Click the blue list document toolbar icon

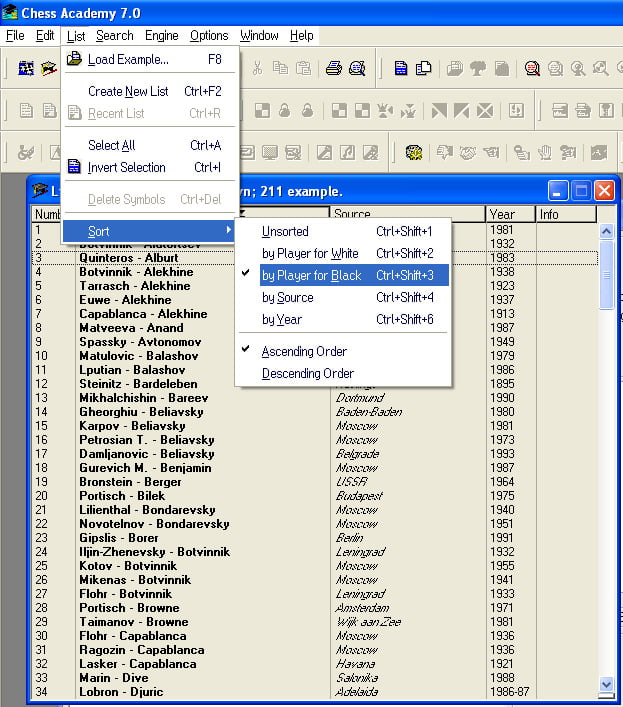400,68
